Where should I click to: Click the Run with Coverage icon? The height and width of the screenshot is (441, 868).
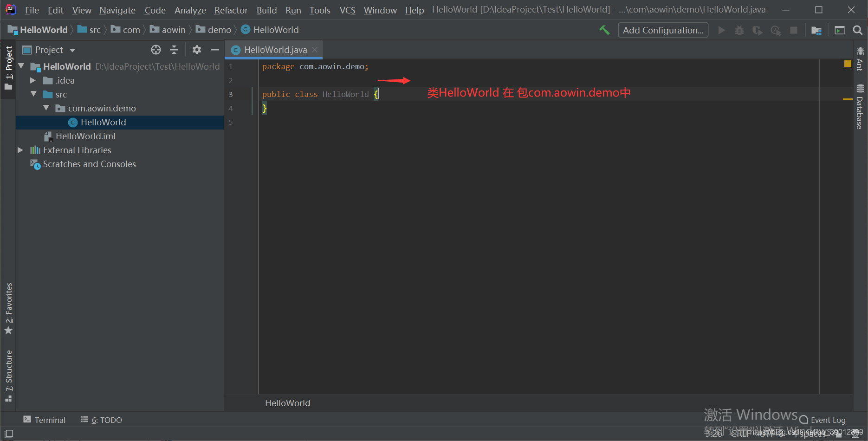758,30
